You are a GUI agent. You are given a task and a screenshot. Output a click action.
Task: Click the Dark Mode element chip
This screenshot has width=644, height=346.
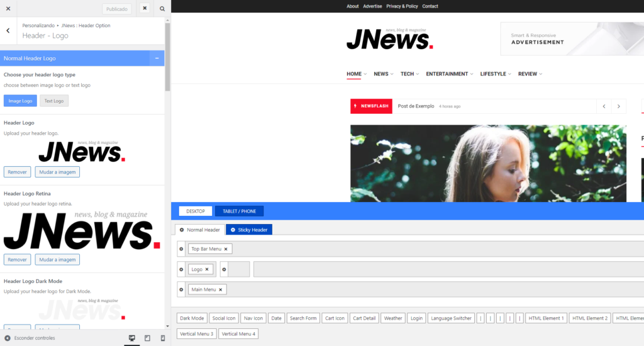[192, 318]
